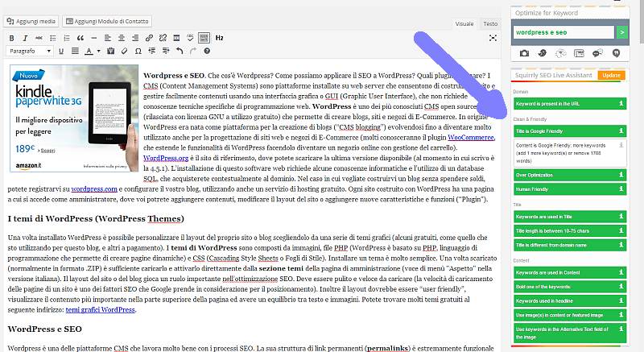
Task: Underline the selected text
Action: (61, 51)
